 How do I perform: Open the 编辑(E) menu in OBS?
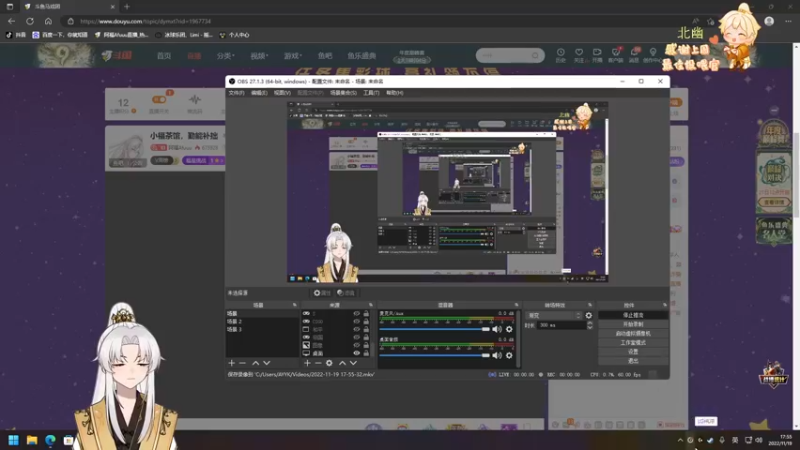(259, 93)
